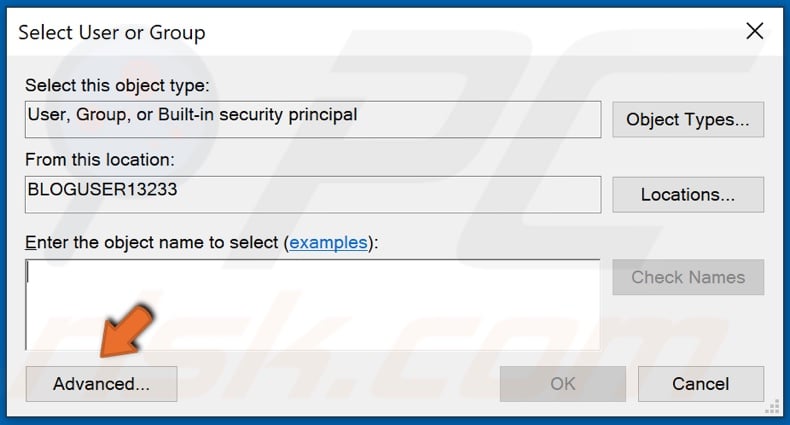Close the Select User or Group dialog
The width and height of the screenshot is (790, 425).
(756, 31)
